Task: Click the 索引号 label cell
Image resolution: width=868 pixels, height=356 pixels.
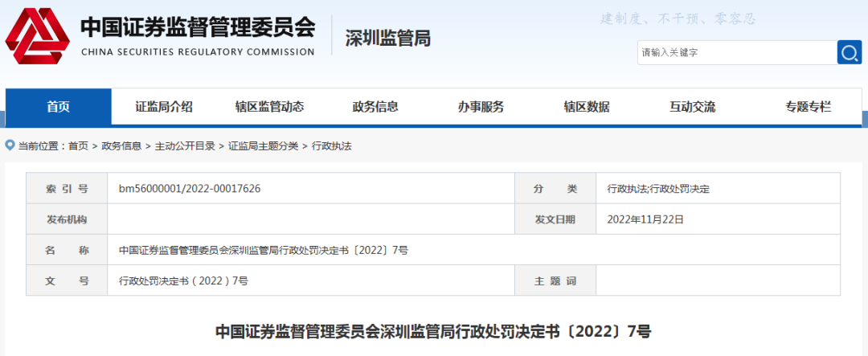Action: (67, 189)
